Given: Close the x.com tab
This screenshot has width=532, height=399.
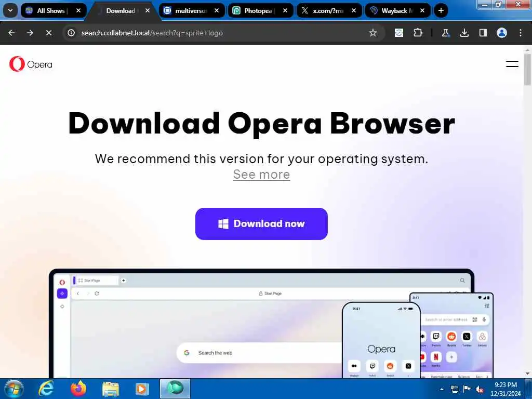Looking at the screenshot, I should (354, 10).
